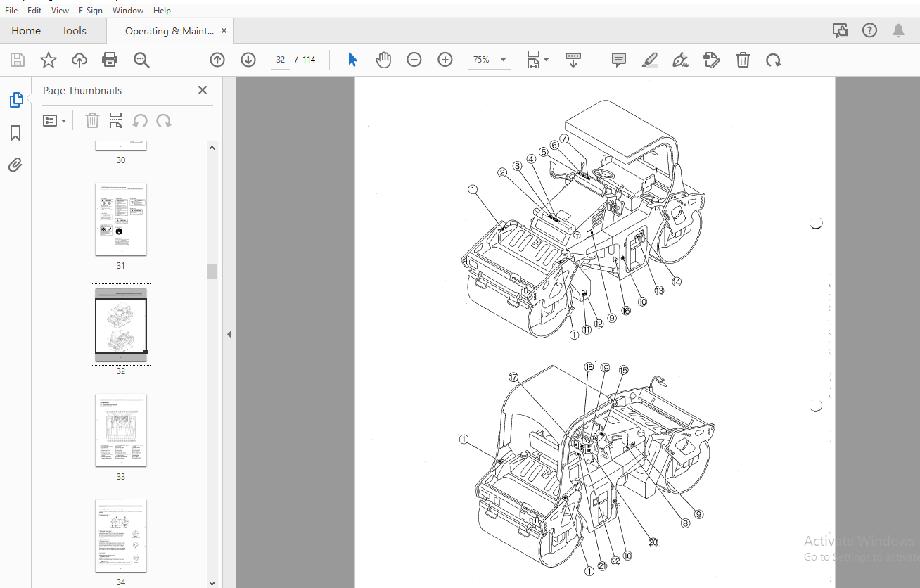Choose the Selection arrow tool

352,60
